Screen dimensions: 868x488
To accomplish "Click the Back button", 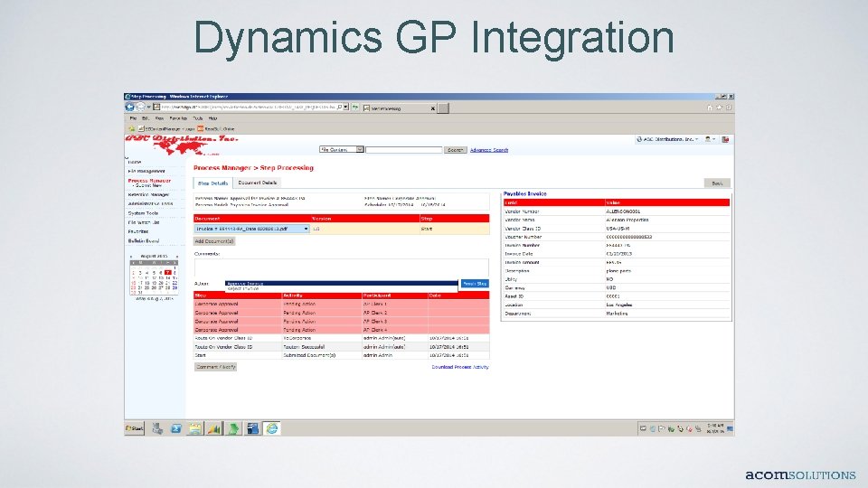I will click(x=717, y=183).
